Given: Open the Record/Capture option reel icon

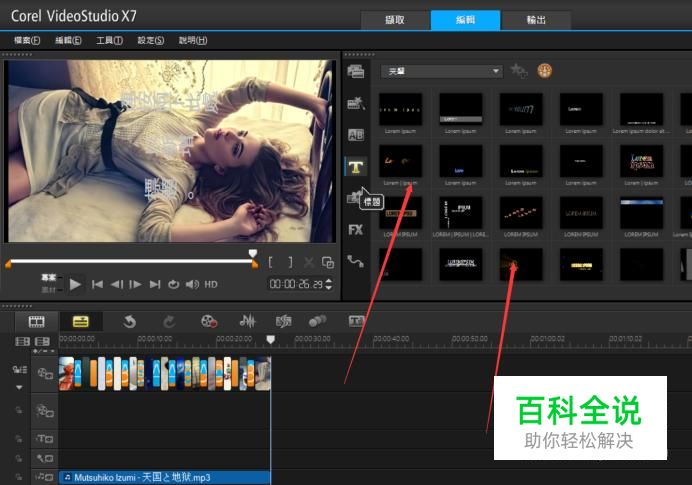Looking at the screenshot, I should click(209, 321).
